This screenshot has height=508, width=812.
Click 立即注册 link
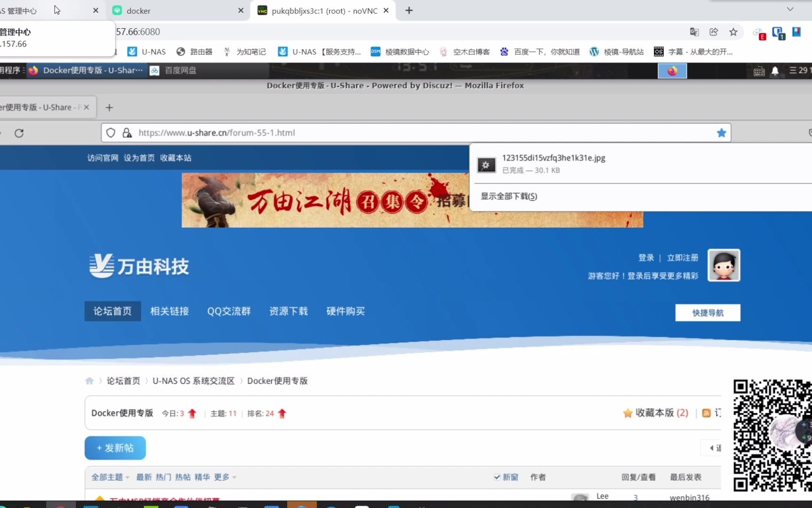(x=682, y=258)
